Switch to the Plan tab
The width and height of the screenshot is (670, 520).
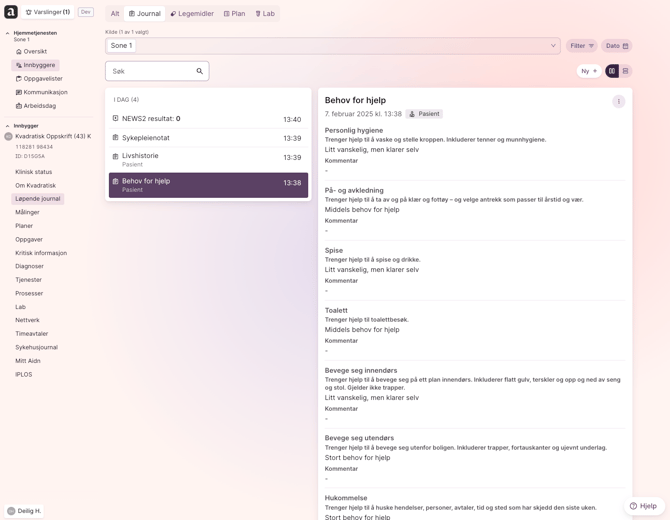click(234, 14)
